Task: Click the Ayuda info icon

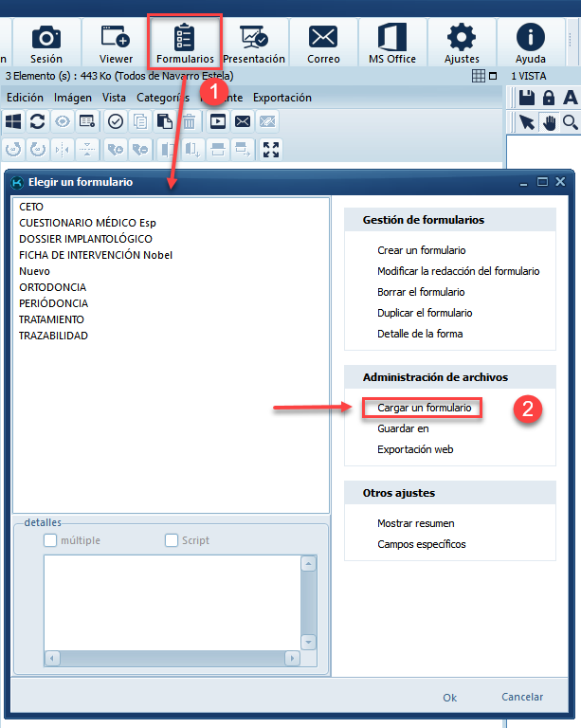Action: tap(530, 44)
